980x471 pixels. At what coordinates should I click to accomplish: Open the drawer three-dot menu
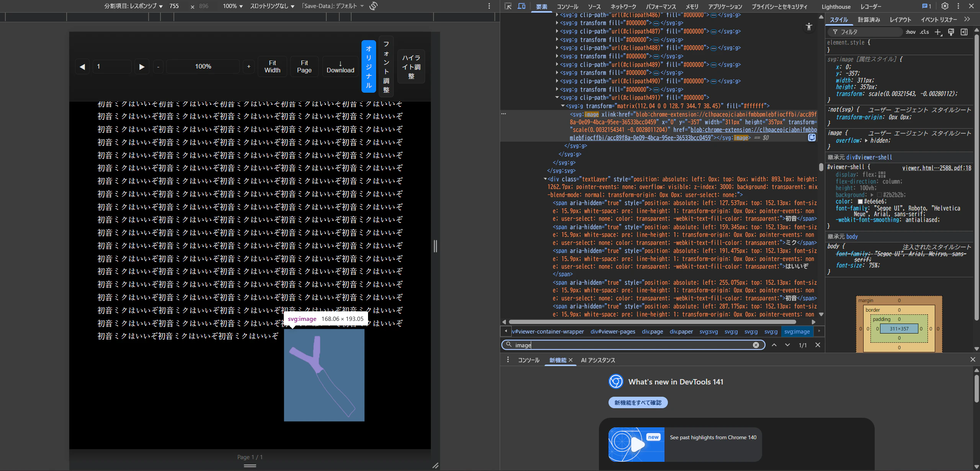tap(508, 360)
